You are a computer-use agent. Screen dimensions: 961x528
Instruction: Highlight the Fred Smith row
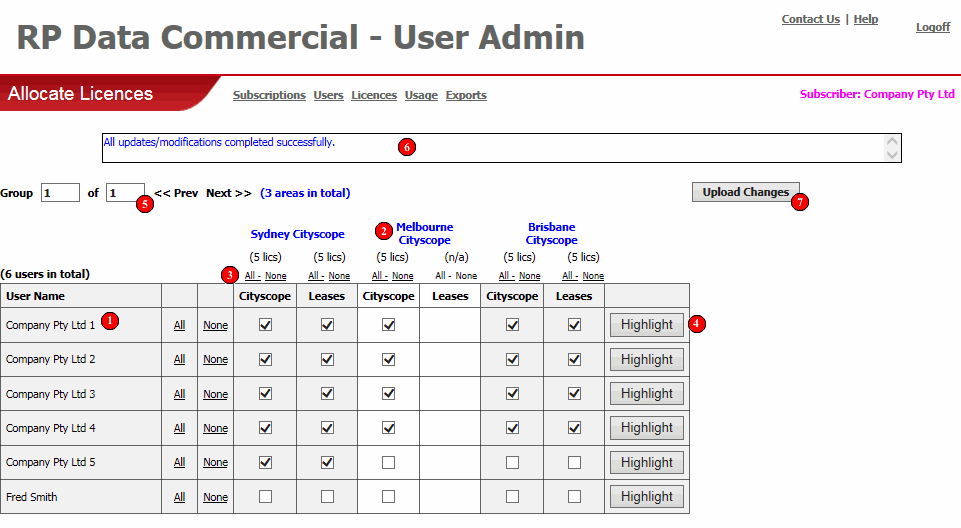(647, 497)
